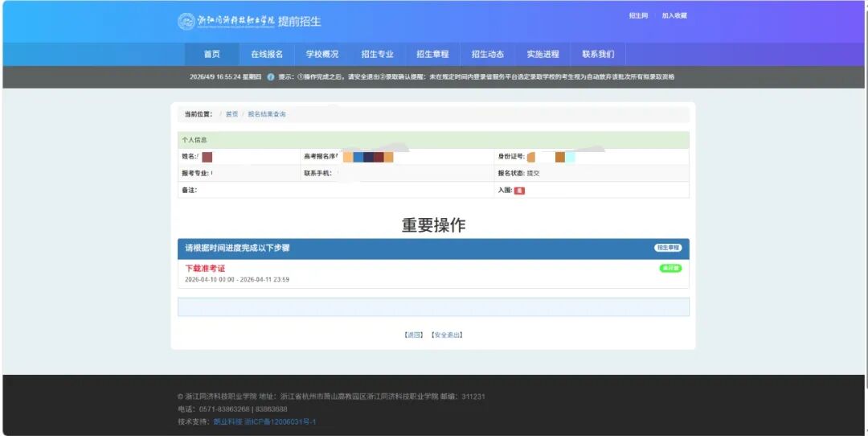Select the 联系我们 menu item

point(598,55)
